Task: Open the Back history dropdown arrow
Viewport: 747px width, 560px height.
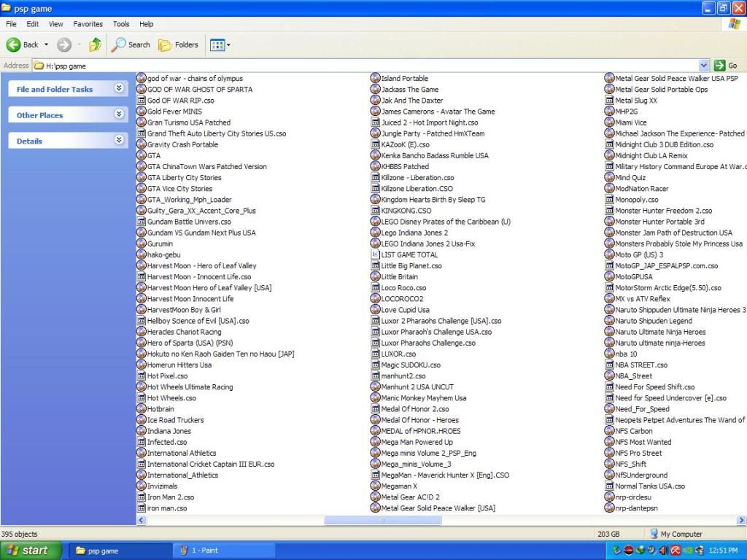Action: (x=46, y=44)
